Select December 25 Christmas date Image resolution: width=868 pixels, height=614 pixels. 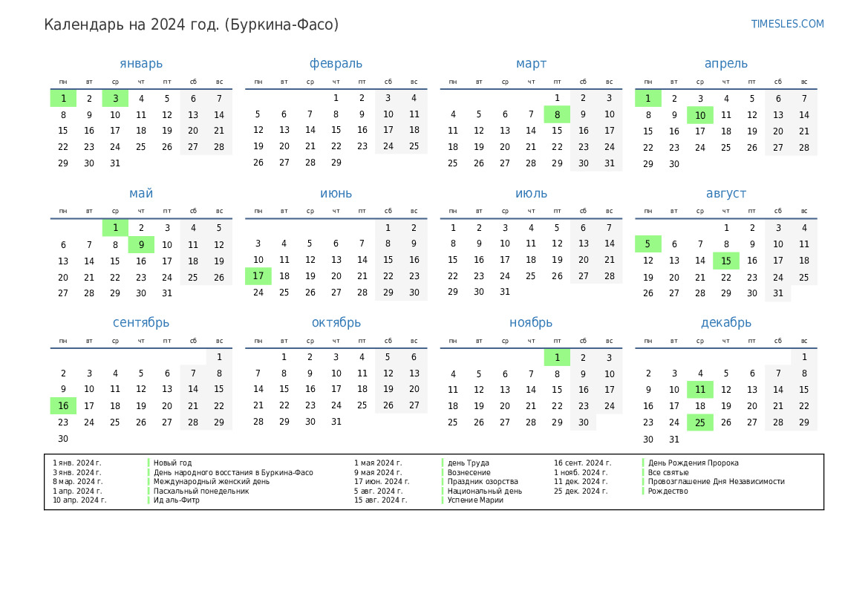point(699,422)
